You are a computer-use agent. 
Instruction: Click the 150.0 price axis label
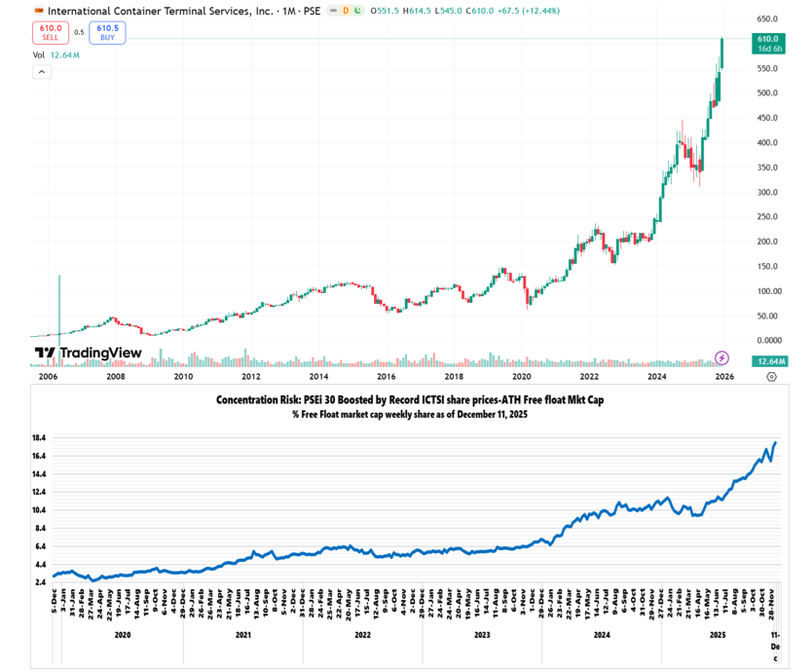coord(767,267)
